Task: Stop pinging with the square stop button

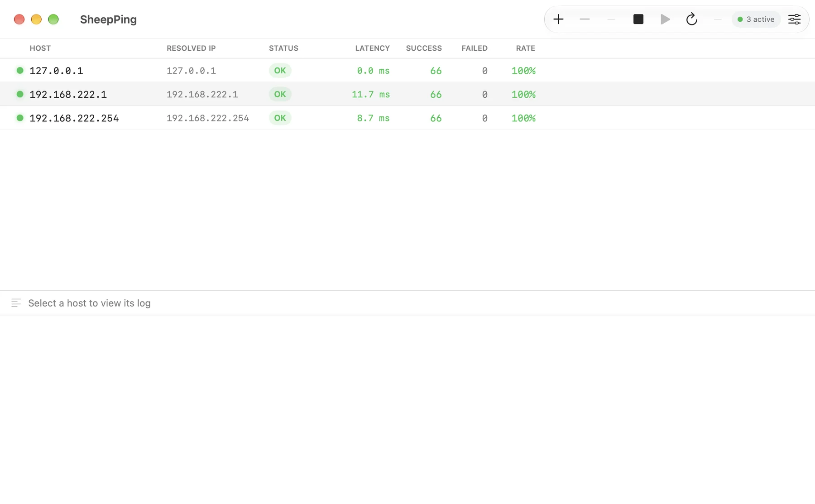Action: [x=638, y=19]
